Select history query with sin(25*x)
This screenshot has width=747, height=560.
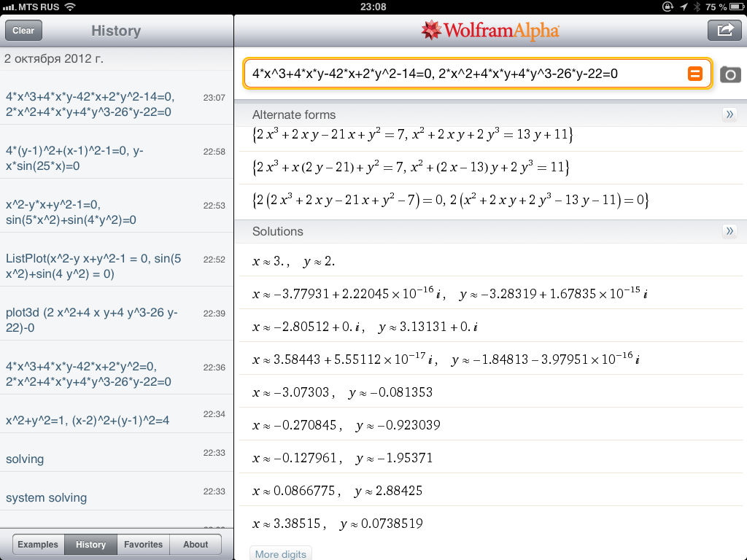coord(116,158)
